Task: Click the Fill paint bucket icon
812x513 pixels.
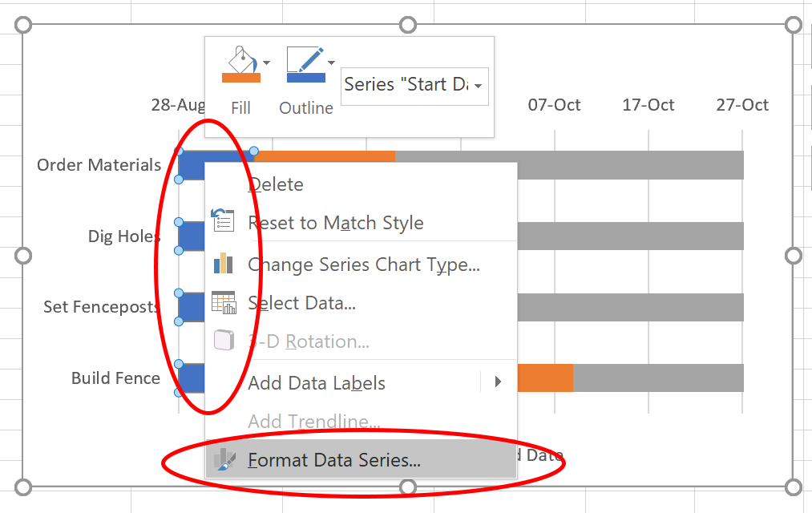Action: (241, 59)
